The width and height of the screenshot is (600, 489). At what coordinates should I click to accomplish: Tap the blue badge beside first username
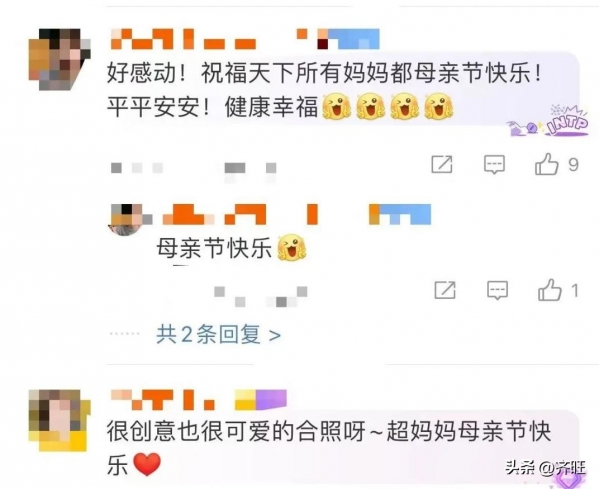point(348,39)
